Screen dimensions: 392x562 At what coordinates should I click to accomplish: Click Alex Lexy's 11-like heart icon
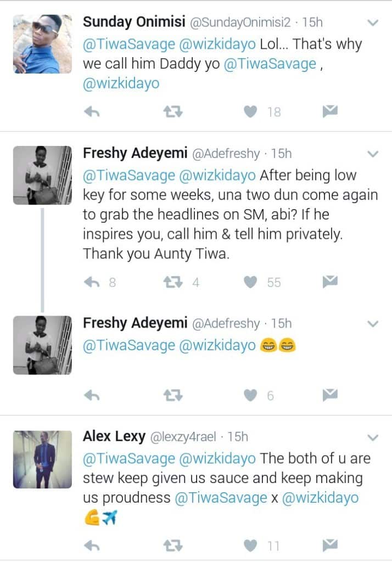pyautogui.click(x=251, y=546)
